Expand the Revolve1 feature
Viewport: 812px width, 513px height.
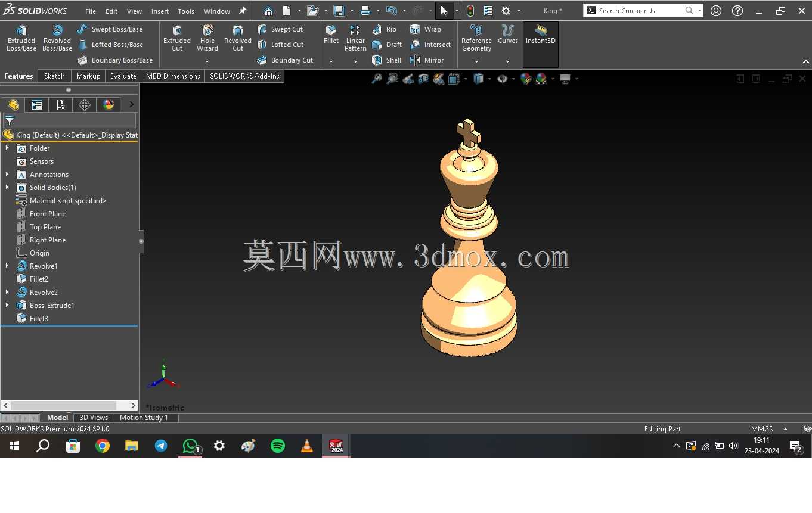(x=7, y=266)
